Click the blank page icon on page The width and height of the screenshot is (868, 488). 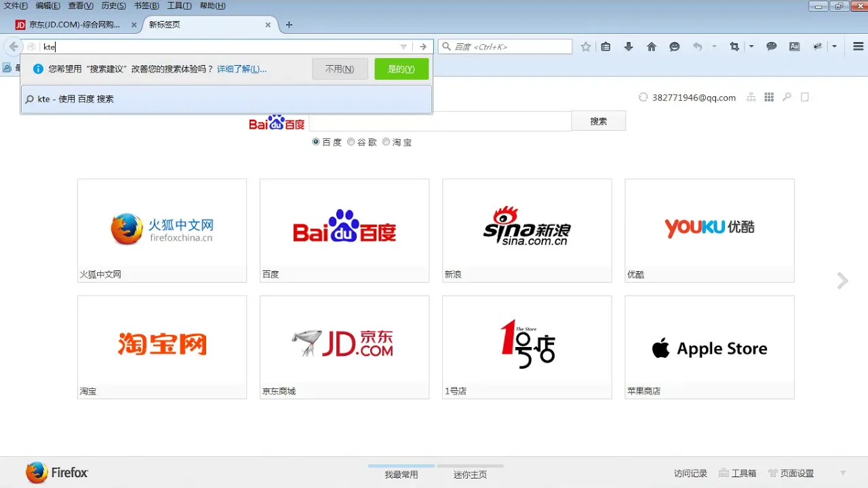(805, 98)
